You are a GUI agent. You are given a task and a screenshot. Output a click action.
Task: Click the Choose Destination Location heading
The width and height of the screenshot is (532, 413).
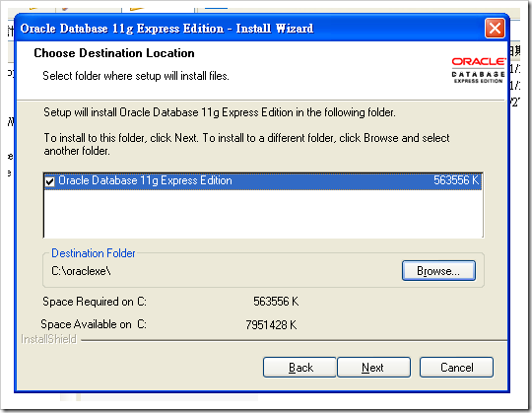pos(114,53)
